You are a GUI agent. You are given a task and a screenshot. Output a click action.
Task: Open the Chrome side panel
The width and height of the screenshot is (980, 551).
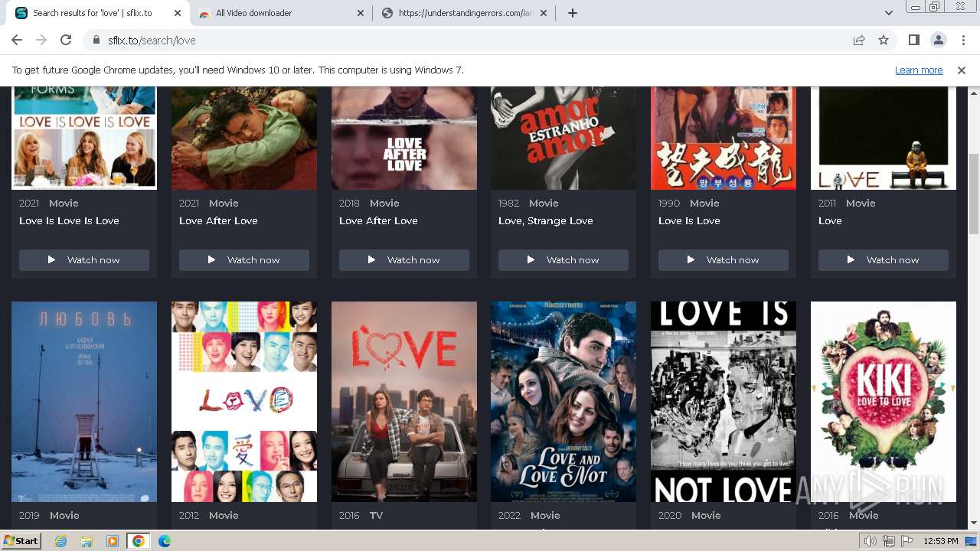(x=913, y=41)
